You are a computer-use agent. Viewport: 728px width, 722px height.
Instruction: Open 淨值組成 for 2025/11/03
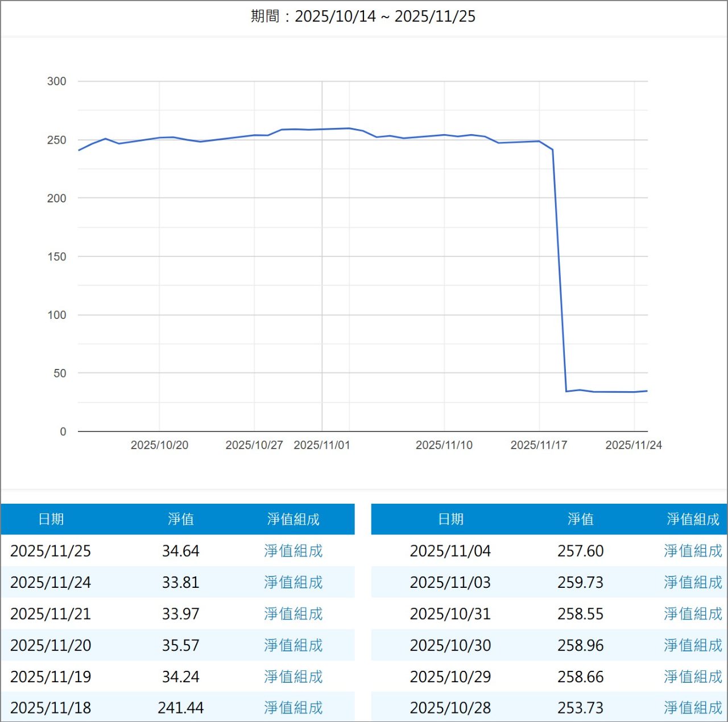(692, 582)
